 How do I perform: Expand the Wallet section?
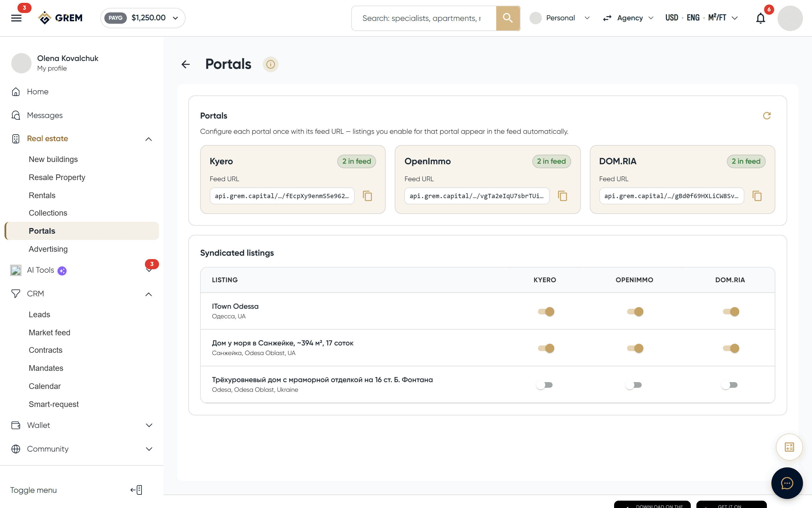[149, 425]
